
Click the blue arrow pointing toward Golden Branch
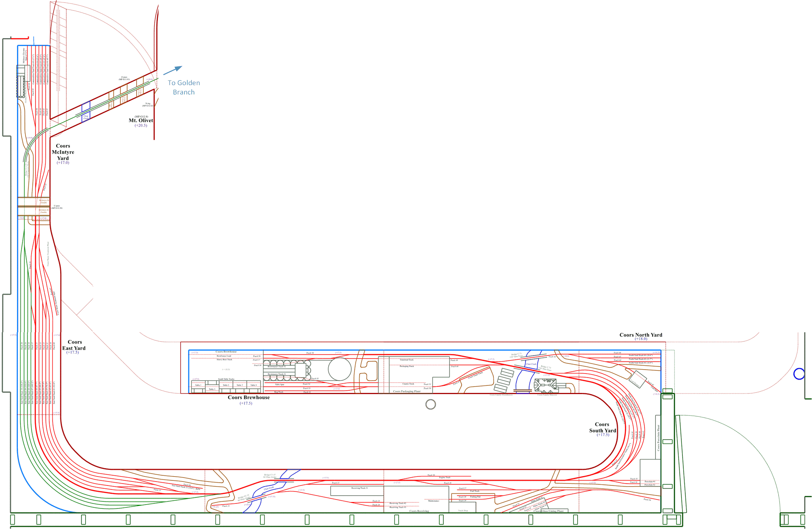coord(173,70)
